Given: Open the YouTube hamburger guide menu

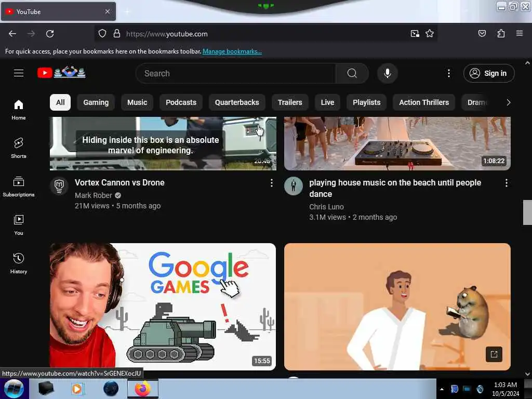Looking at the screenshot, I should point(19,73).
